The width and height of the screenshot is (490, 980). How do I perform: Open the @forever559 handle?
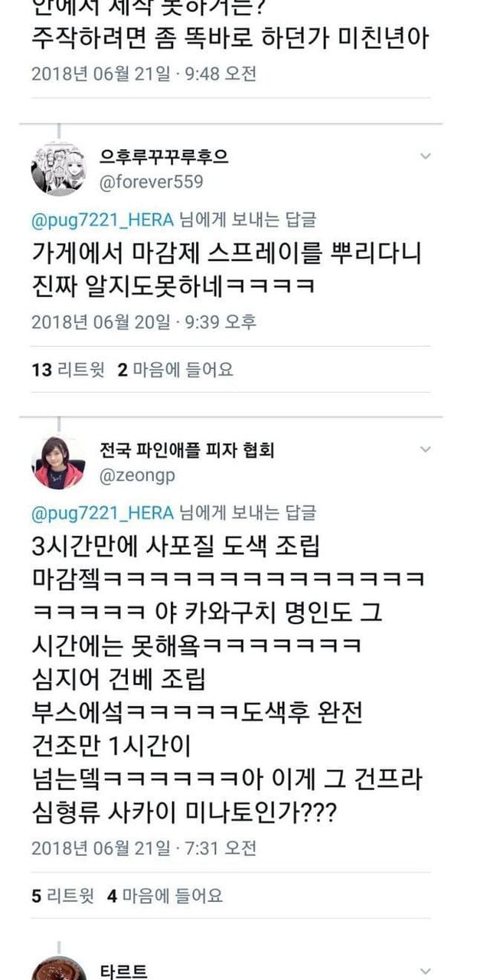tap(152, 182)
